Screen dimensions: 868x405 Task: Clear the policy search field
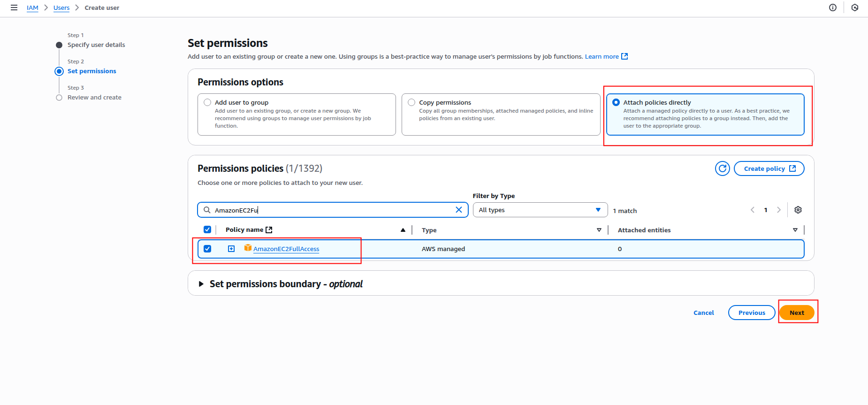(458, 210)
